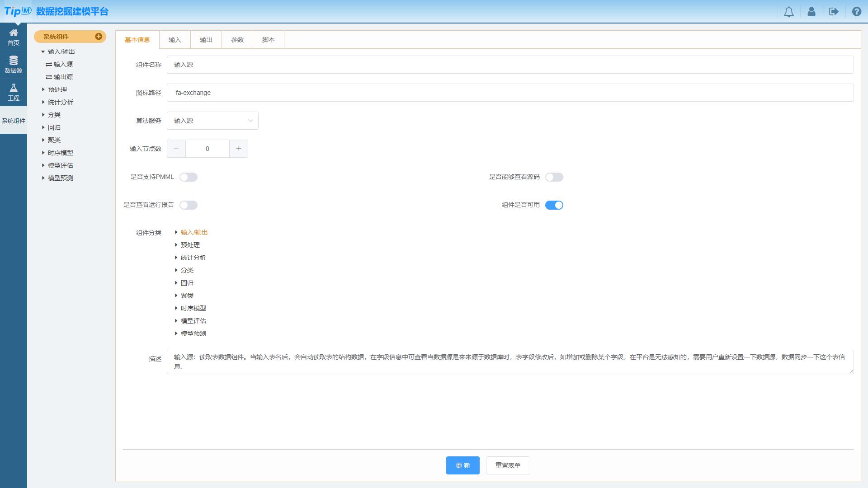The width and height of the screenshot is (868, 488).
Task: Select 预处理 in 组件分类 tree
Action: (190, 245)
